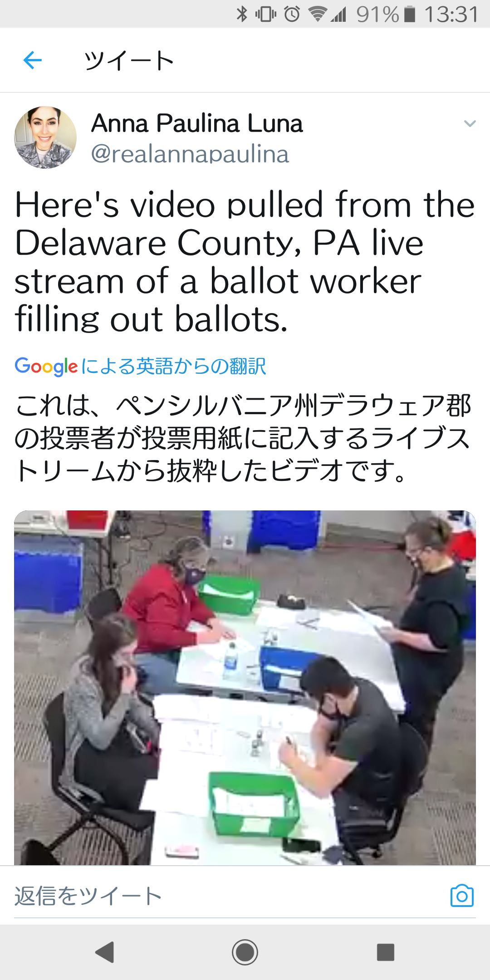Viewport: 490px width, 980px height.
Task: Tap the Anna Paulina Luna display name
Action: [197, 123]
